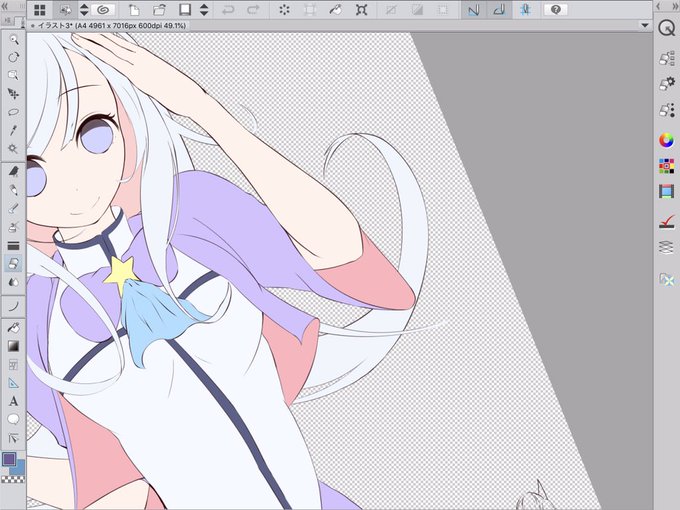Viewport: 680px width, 510px height.
Task: Open the Layer Property palette
Action: [667, 222]
